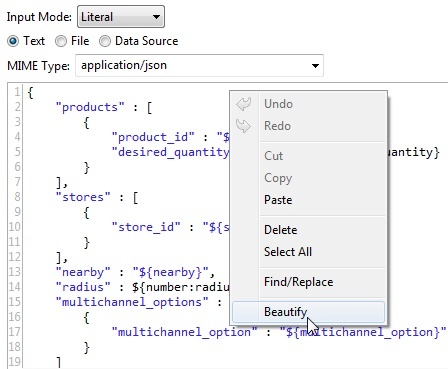Open the Input Mode Literal dropdown
The width and height of the screenshot is (448, 369).
[121, 16]
